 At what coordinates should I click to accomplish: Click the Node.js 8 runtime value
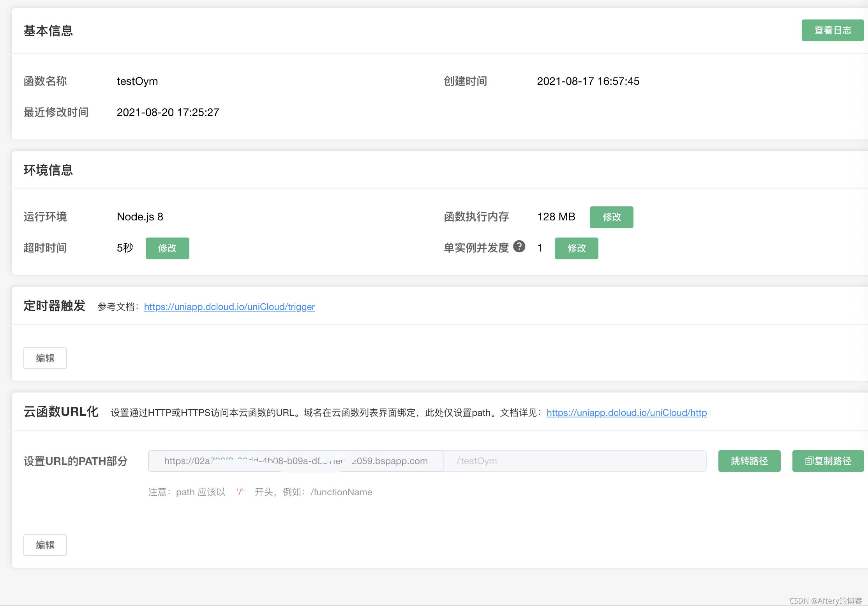[x=140, y=217]
